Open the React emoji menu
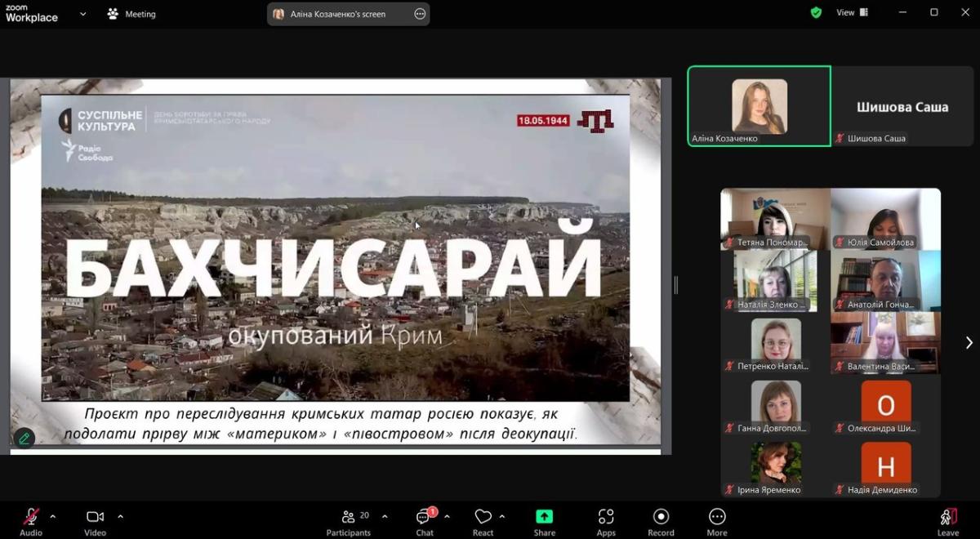 (483, 520)
